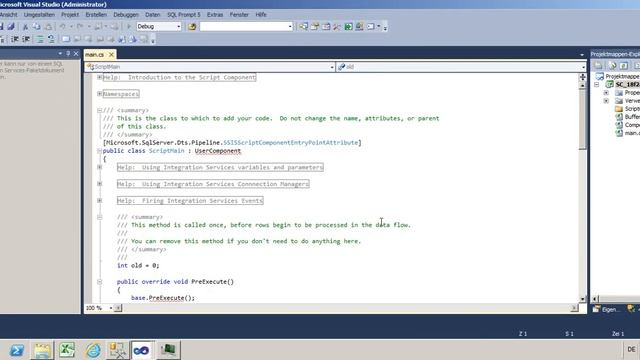
Task: Expand 'Help: Introduction to the Script Component' region
Action: tap(100, 77)
